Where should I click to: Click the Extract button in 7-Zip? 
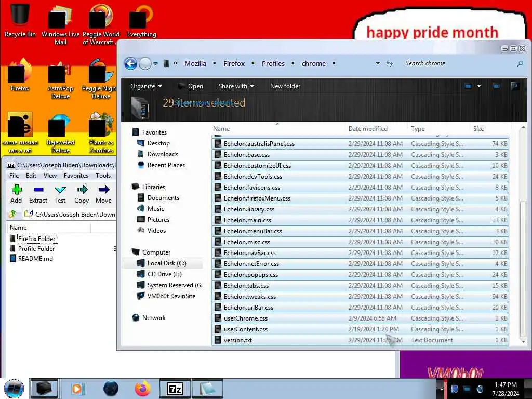click(x=38, y=194)
